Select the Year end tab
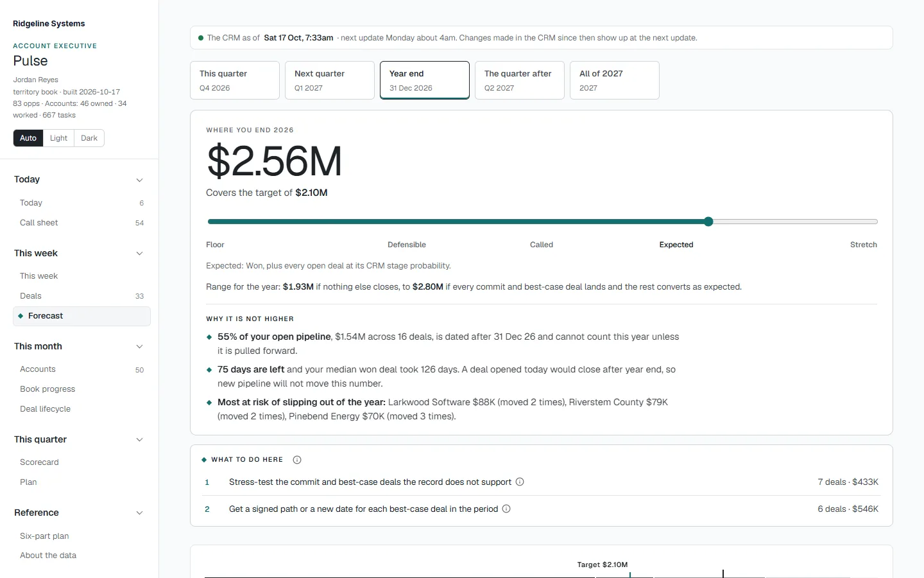 click(x=425, y=80)
